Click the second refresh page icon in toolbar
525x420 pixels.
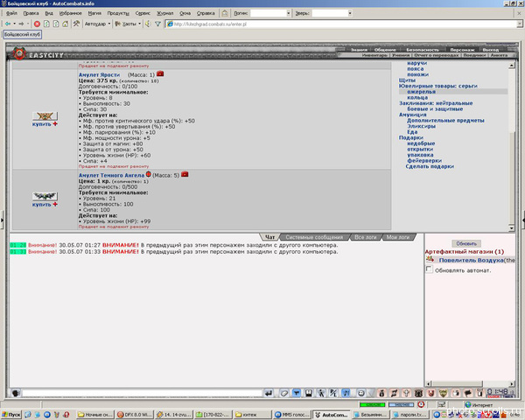(56, 24)
